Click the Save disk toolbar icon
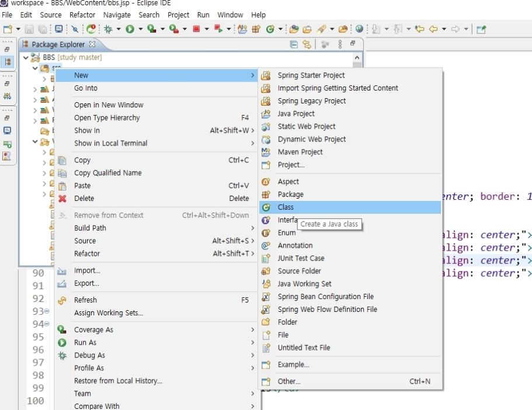 pos(29,29)
